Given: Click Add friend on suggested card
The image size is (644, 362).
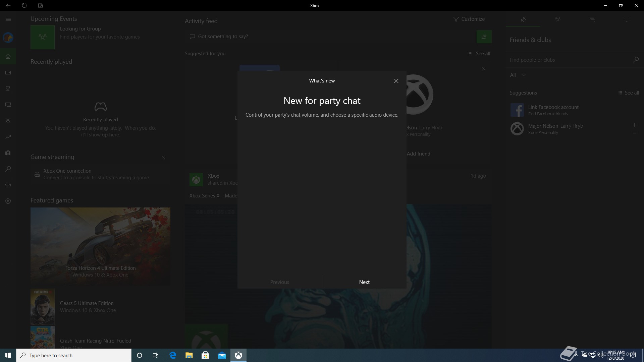Looking at the screenshot, I should click(418, 154).
